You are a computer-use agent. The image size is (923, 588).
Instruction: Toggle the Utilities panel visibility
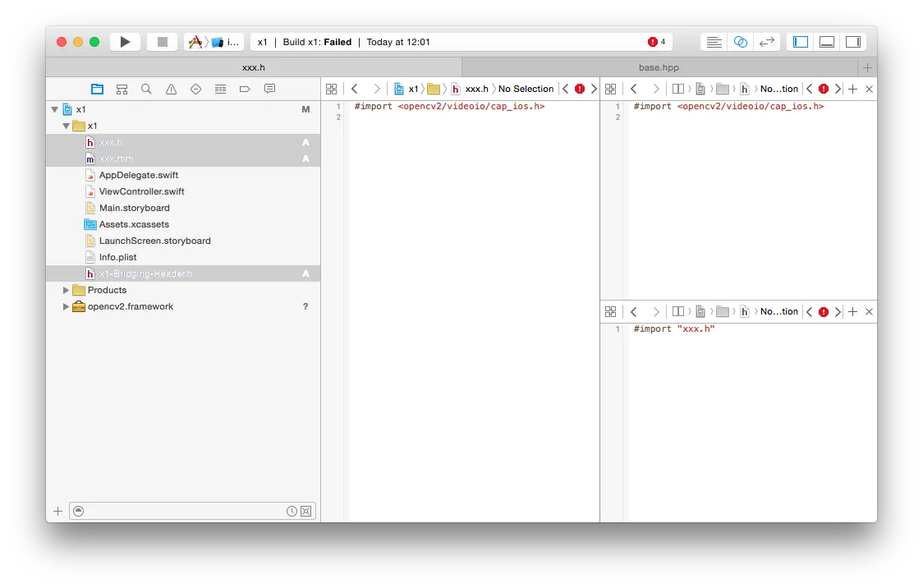coord(853,42)
